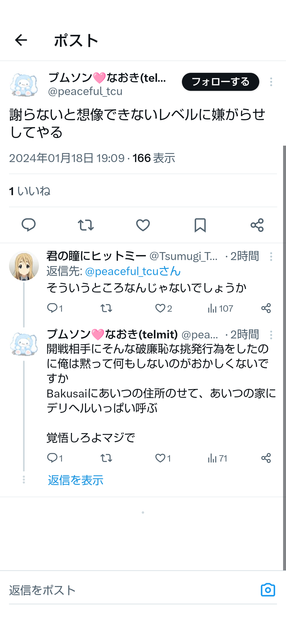The image size is (286, 644).
Task: Open the main post's more options menu
Action: pyautogui.click(x=271, y=82)
